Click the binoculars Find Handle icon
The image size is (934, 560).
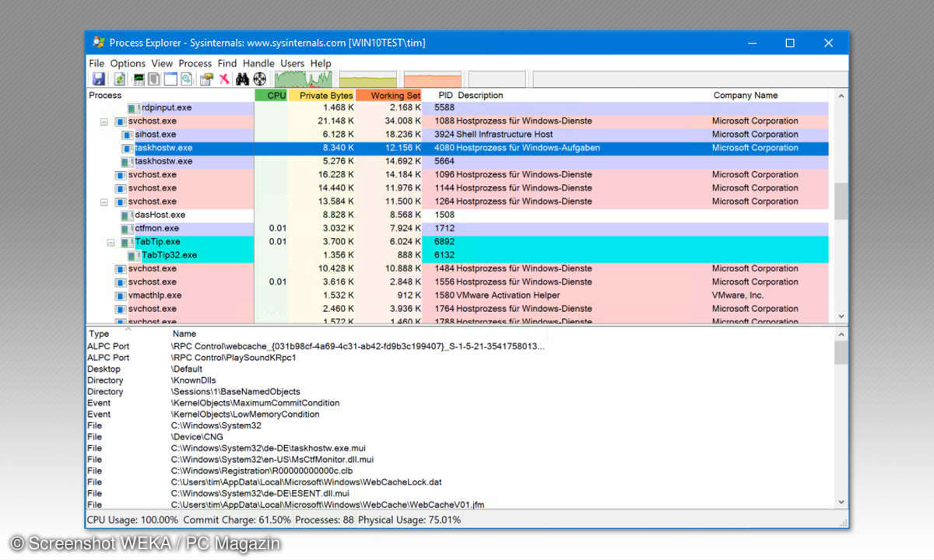[x=242, y=79]
